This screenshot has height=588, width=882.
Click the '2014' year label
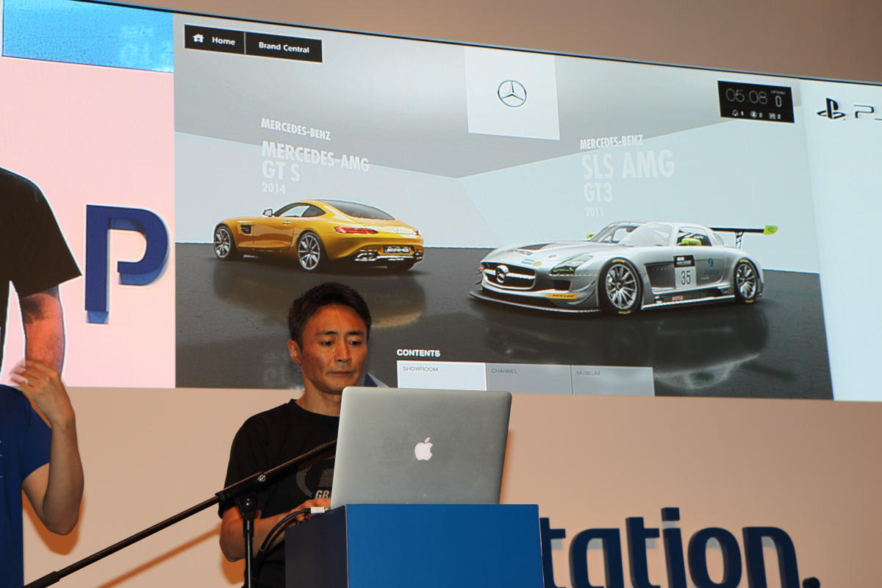[273, 188]
